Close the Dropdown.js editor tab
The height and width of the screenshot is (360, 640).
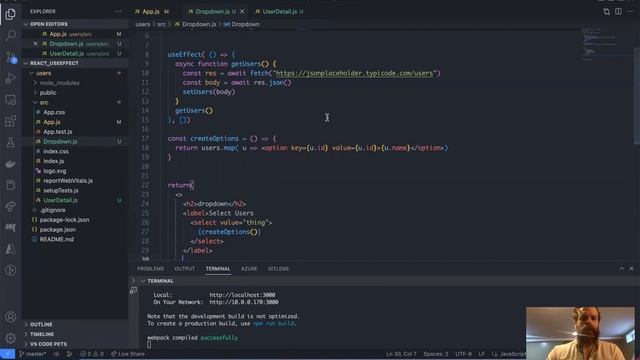pos(242,11)
